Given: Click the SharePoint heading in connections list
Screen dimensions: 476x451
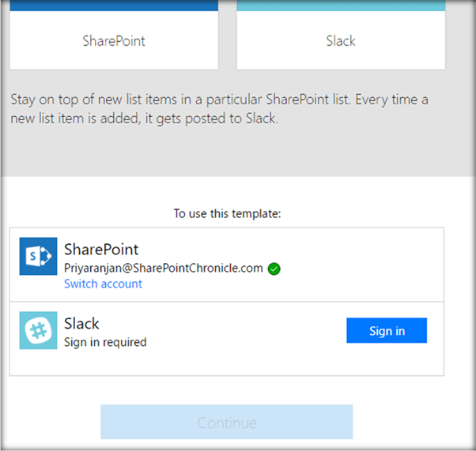Looking at the screenshot, I should pos(101,250).
